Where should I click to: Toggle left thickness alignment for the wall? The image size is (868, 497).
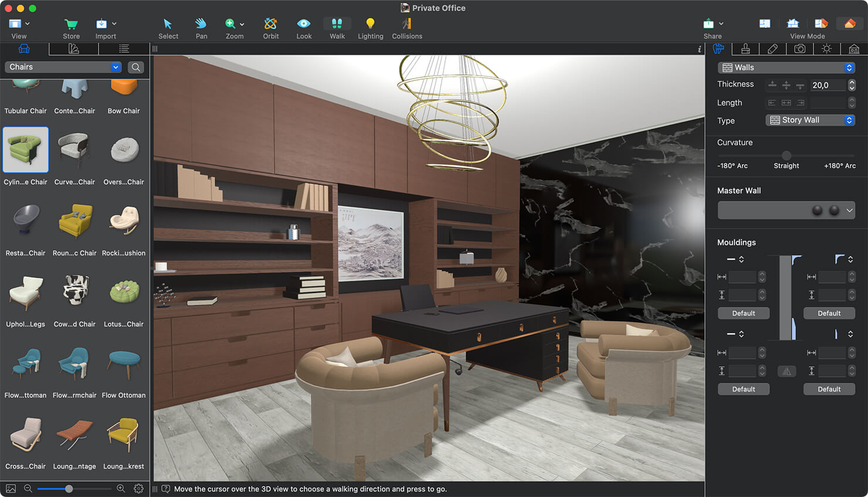[772, 85]
